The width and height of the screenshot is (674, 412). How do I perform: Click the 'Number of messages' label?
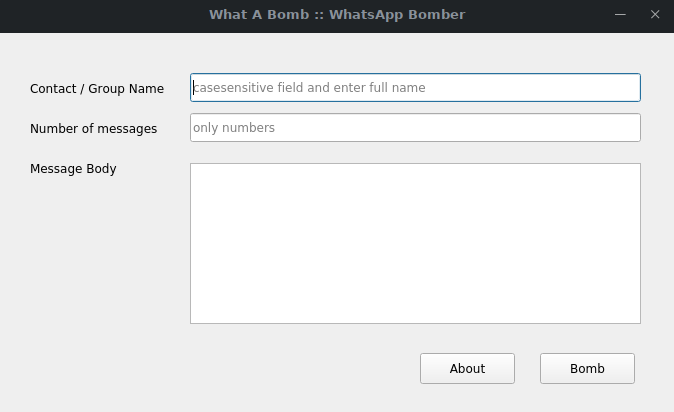pyautogui.click(x=93, y=129)
